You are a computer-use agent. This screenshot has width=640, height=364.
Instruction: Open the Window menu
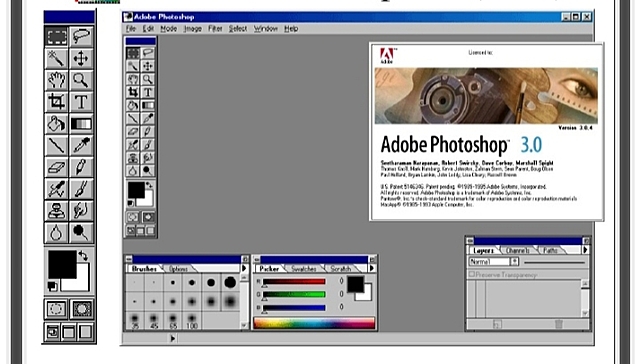[266, 29]
